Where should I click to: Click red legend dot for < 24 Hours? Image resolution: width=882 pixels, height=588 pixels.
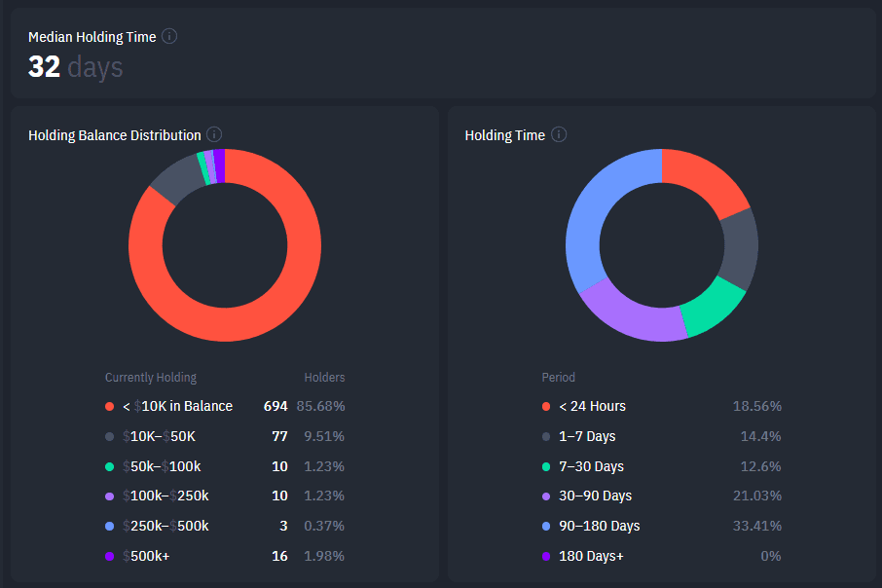point(546,406)
